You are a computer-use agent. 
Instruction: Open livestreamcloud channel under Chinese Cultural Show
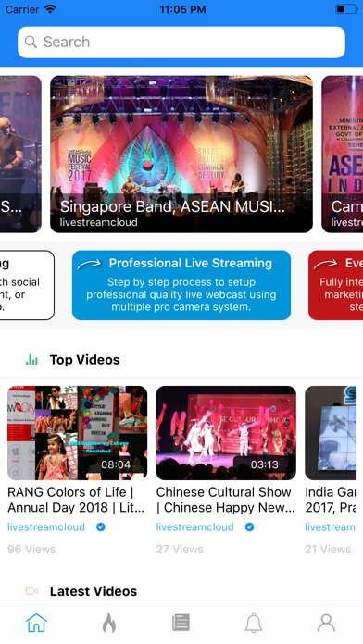click(194, 526)
